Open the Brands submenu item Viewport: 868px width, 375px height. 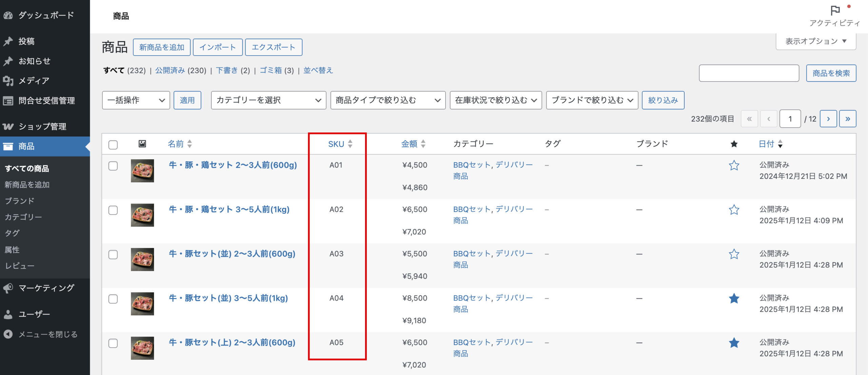click(x=20, y=201)
